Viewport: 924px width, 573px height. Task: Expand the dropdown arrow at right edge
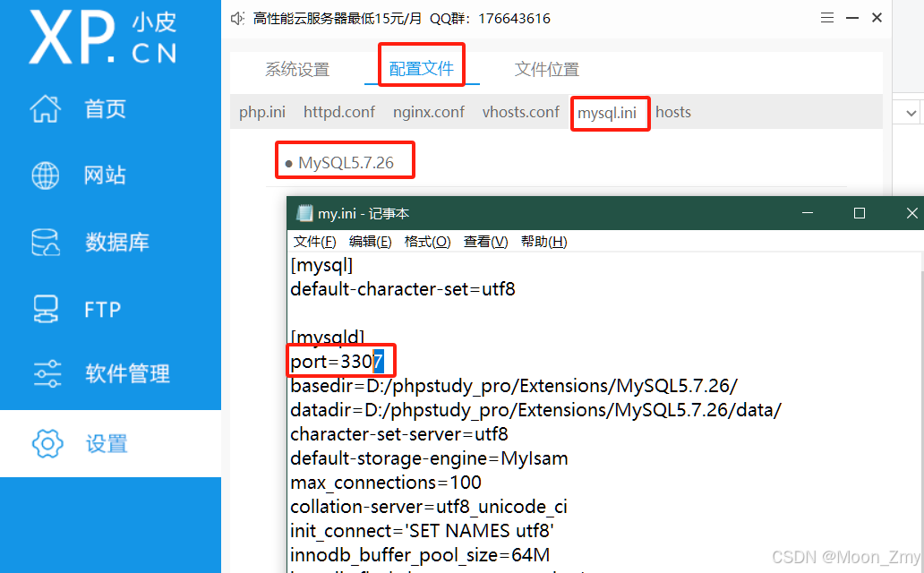[x=911, y=113]
